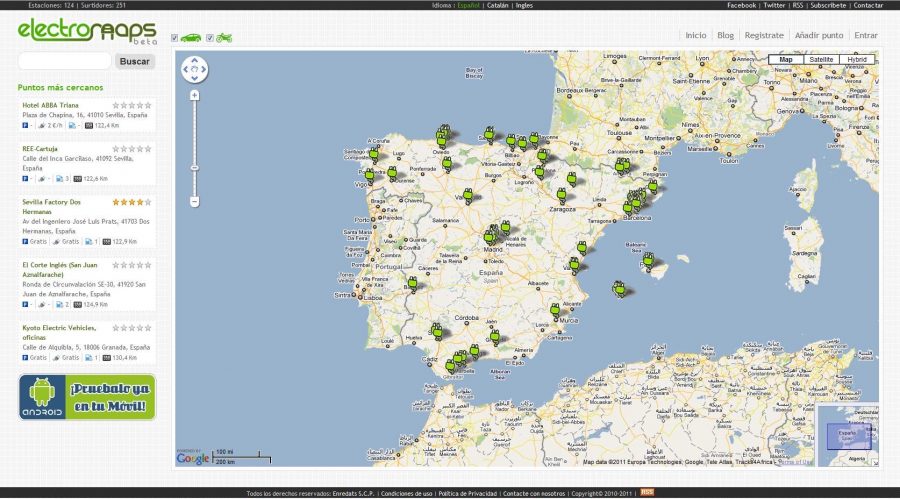900x499 pixels.
Task: Focus the search text field
Action: tap(65, 61)
